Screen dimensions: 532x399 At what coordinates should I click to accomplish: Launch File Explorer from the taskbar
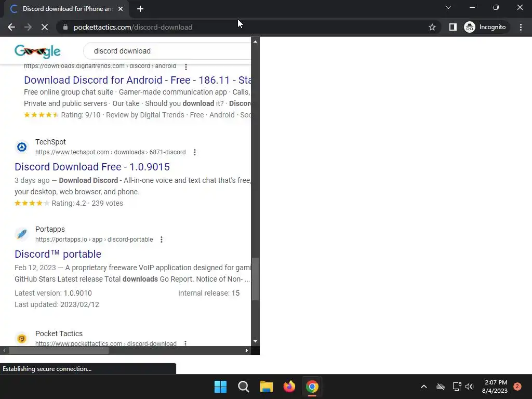point(267,387)
